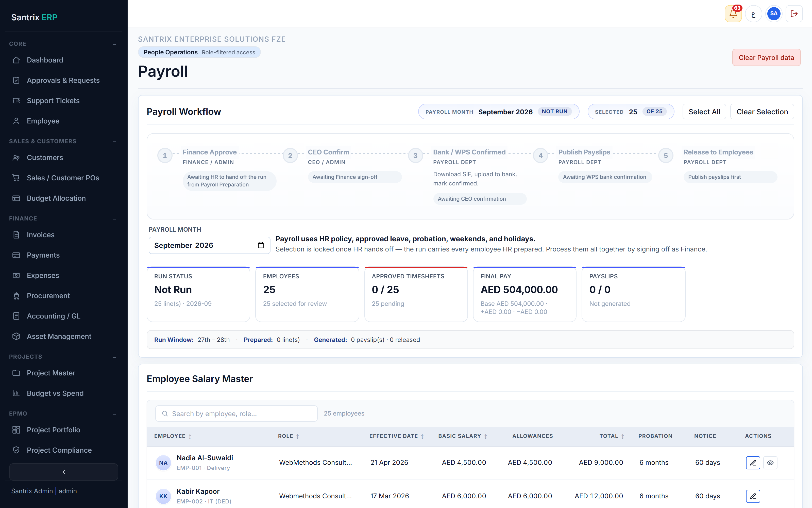Open Sales / Customer POs
The height and width of the screenshot is (508, 812).
click(64, 178)
